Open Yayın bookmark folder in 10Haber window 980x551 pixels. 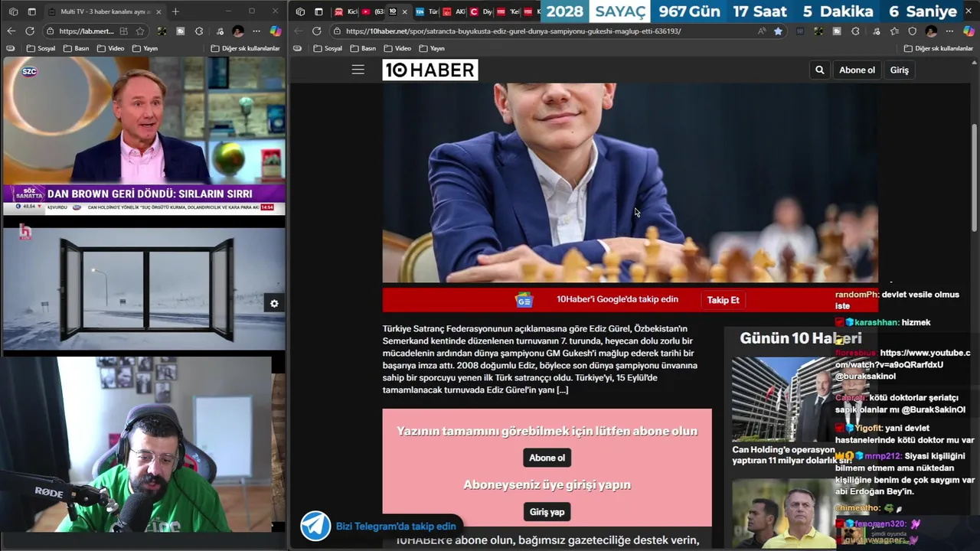click(432, 48)
